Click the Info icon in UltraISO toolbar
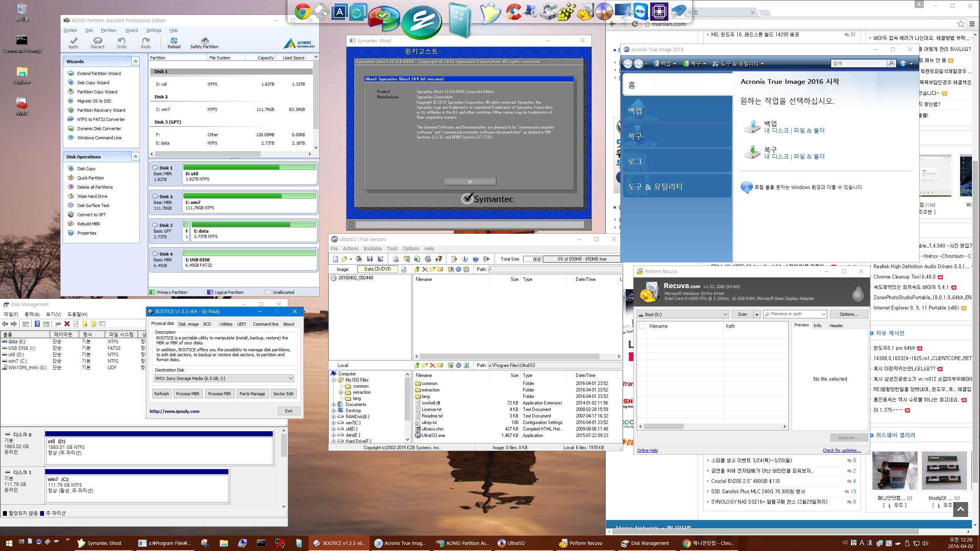The height and width of the screenshot is (551, 980). [x=465, y=259]
